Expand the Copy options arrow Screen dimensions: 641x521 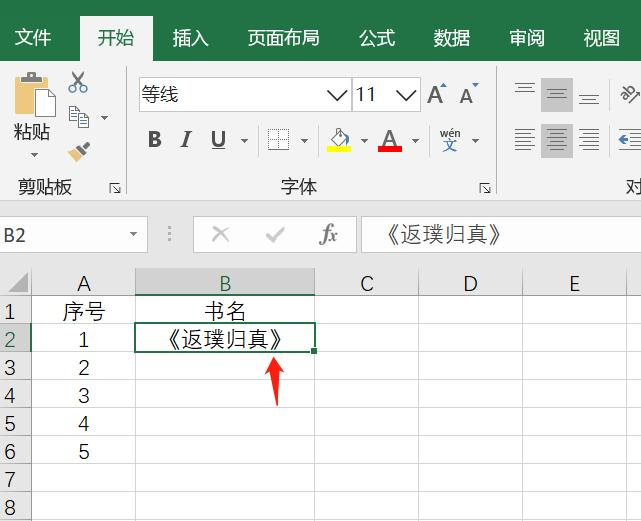105,118
